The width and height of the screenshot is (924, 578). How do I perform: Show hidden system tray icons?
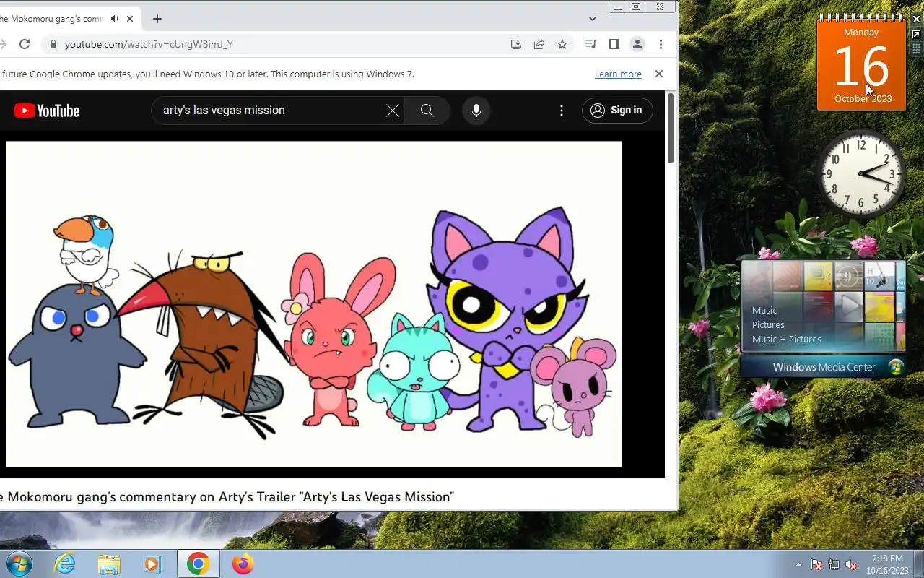pos(798,564)
